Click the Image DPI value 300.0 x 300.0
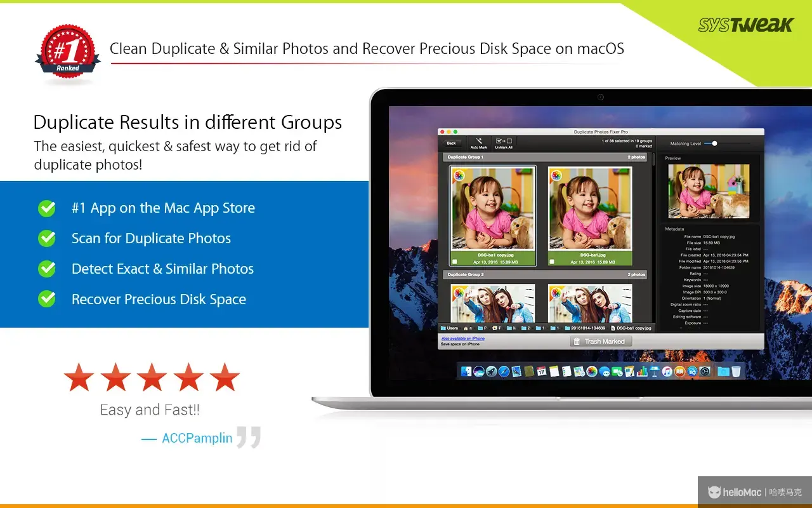Image resolution: width=812 pixels, height=508 pixels. coord(715,292)
